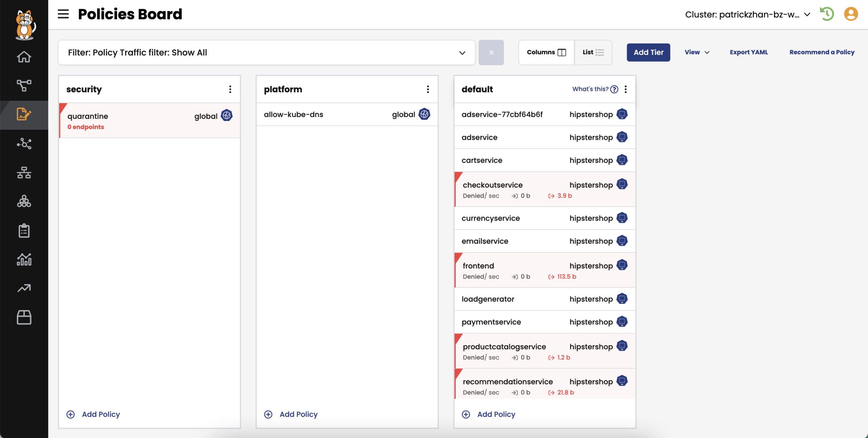Click the green history clock icon

827,14
